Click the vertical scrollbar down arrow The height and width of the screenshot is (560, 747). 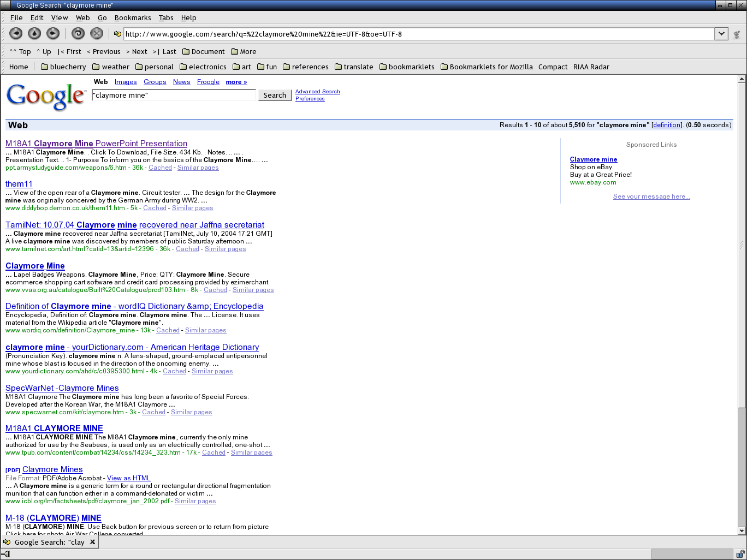[x=742, y=531]
